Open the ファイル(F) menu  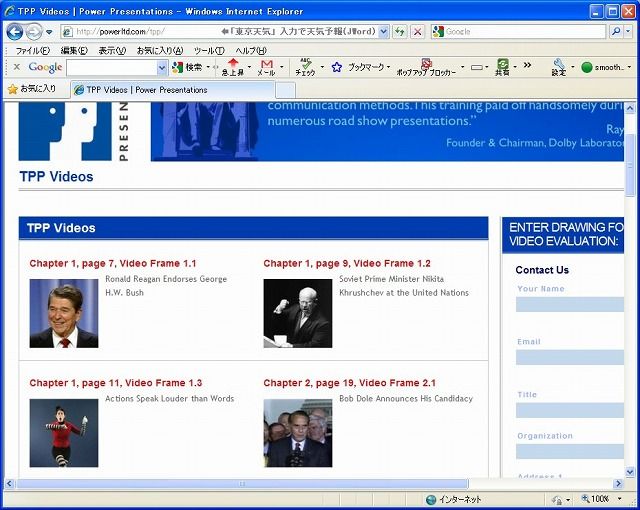32,51
